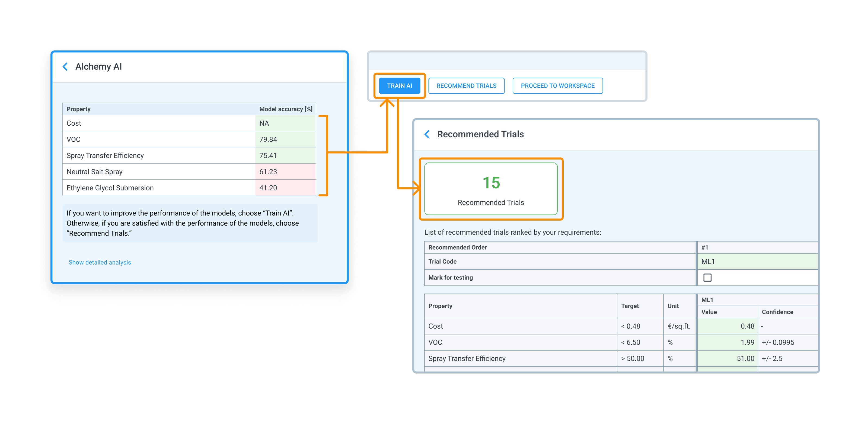The width and height of the screenshot is (868, 426).
Task: Open the Show detailed analysis link
Action: click(100, 263)
